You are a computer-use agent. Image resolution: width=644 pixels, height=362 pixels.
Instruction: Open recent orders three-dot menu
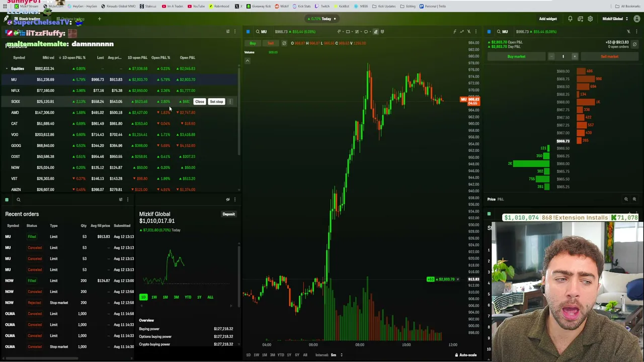pyautogui.click(x=127, y=200)
